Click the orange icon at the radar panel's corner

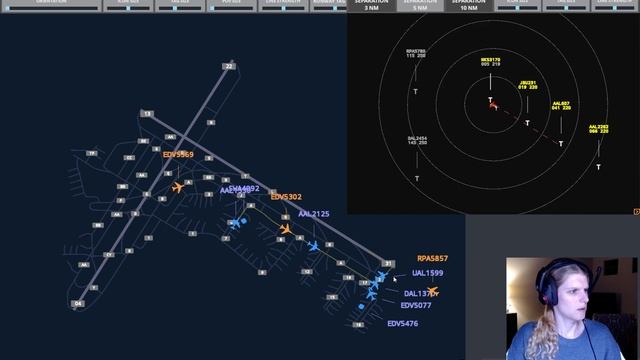coord(636,211)
